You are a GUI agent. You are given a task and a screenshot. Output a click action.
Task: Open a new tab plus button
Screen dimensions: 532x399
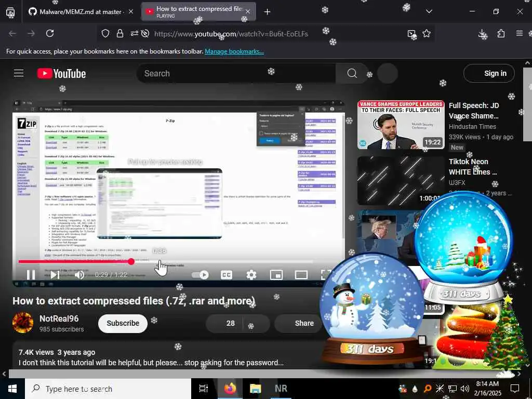point(267,12)
